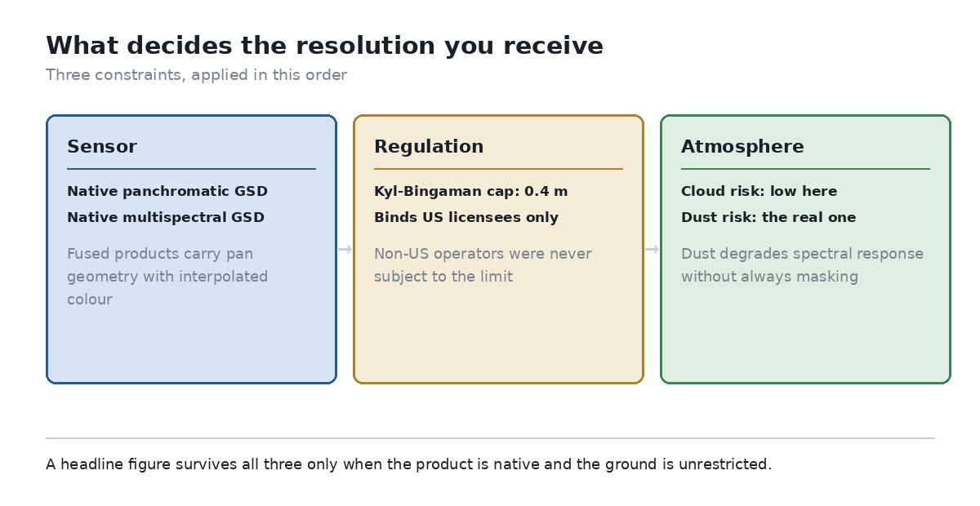Click 'Native panchromatic GSD' line
The width and height of the screenshot is (980, 506).
[x=167, y=192]
